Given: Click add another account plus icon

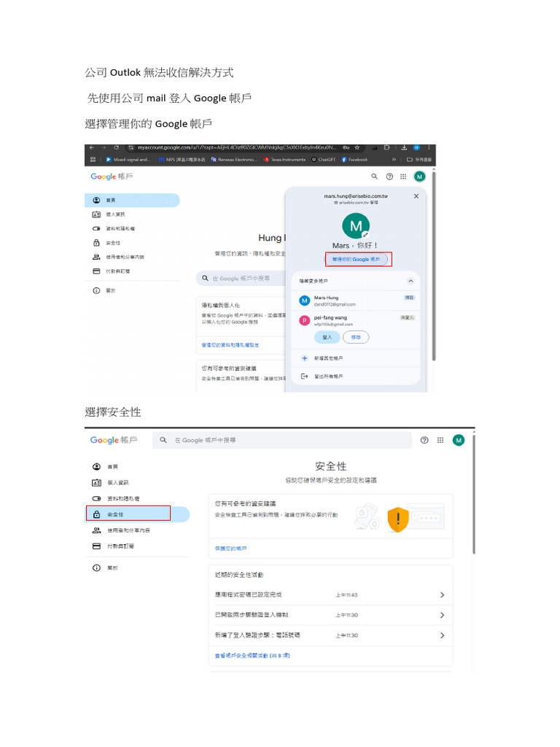Looking at the screenshot, I should (x=305, y=358).
